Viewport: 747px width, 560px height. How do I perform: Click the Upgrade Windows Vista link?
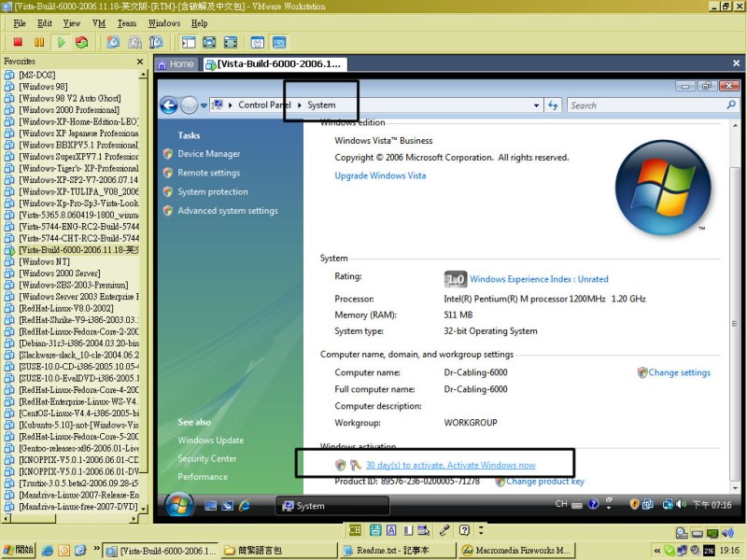tap(380, 175)
